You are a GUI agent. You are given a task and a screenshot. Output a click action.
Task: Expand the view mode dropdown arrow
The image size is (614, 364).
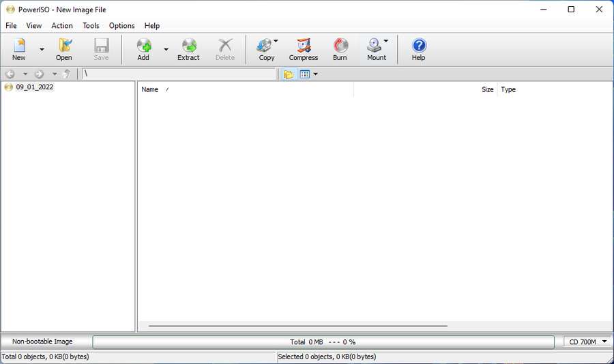click(316, 74)
